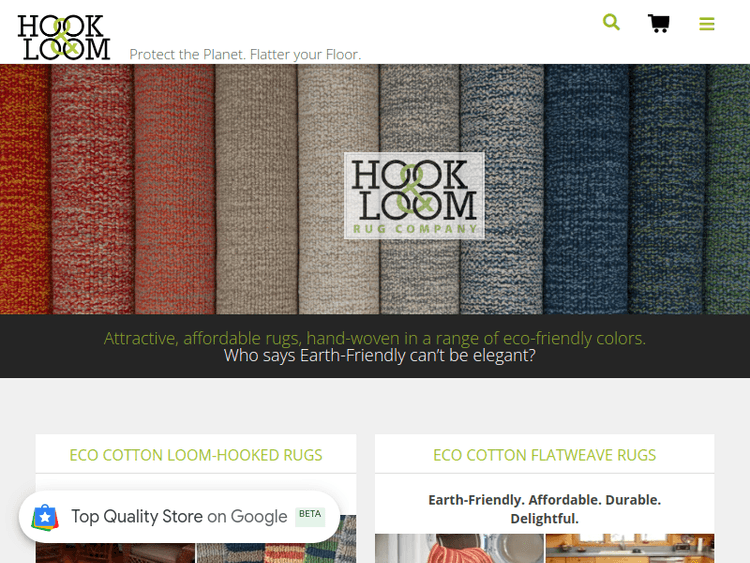Click the Hook & Loom header logo
The width and height of the screenshot is (750, 563).
(x=64, y=37)
